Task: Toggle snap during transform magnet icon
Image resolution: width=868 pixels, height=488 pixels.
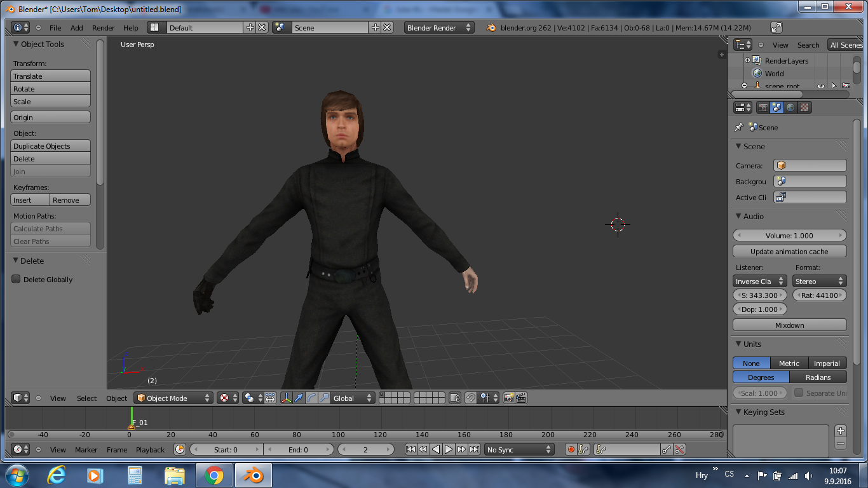Action: coord(471,398)
